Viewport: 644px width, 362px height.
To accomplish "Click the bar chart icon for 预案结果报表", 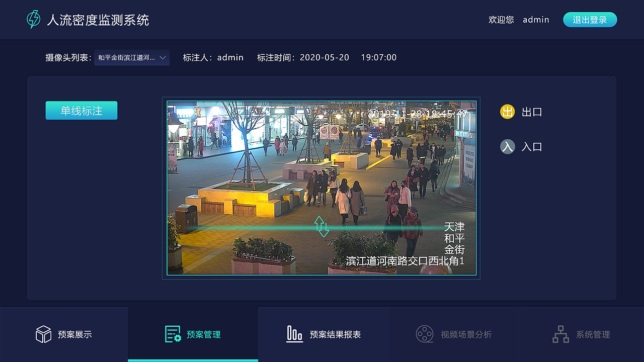I will pos(294,333).
